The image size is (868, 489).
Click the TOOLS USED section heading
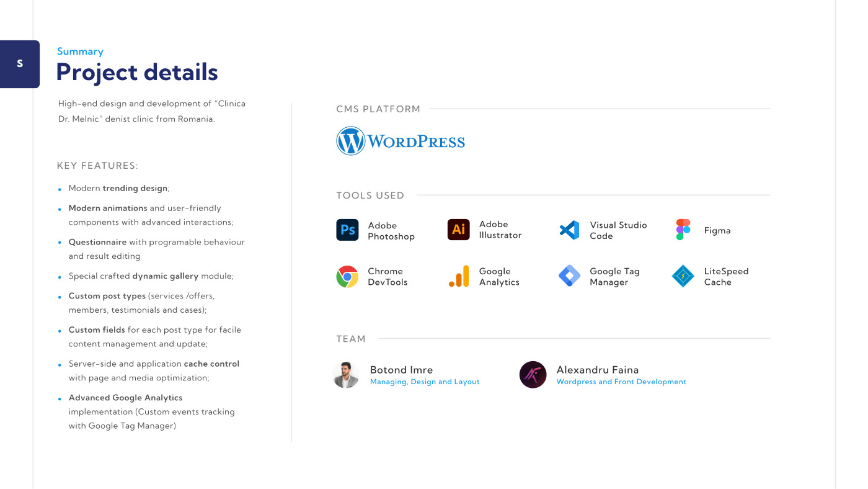[370, 195]
